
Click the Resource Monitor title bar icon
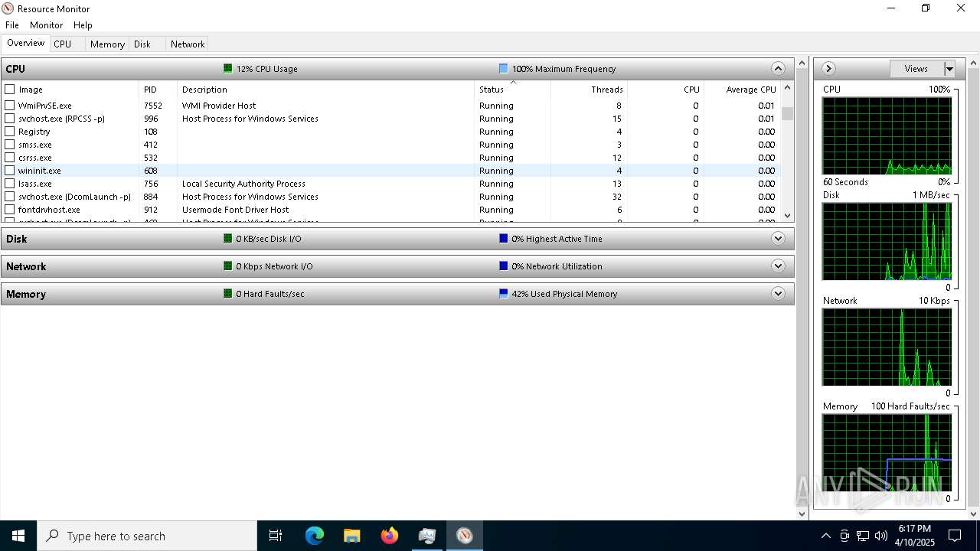click(8, 8)
